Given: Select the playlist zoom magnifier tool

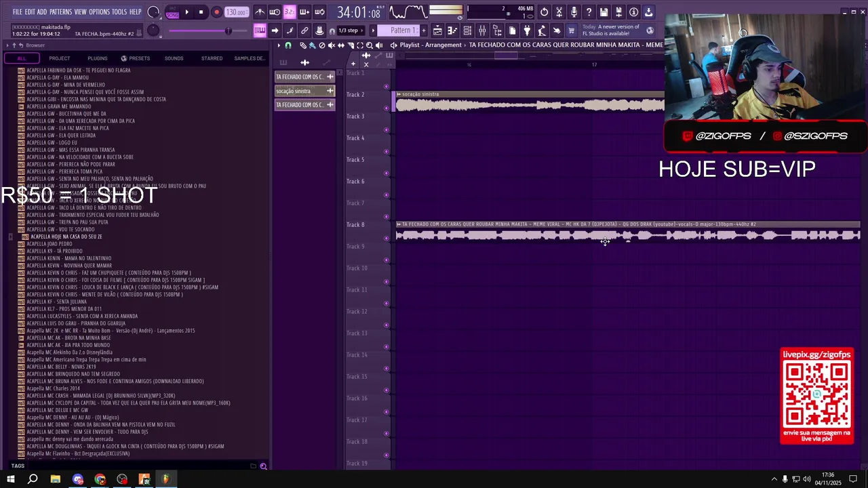Looking at the screenshot, I should pyautogui.click(x=369, y=45).
